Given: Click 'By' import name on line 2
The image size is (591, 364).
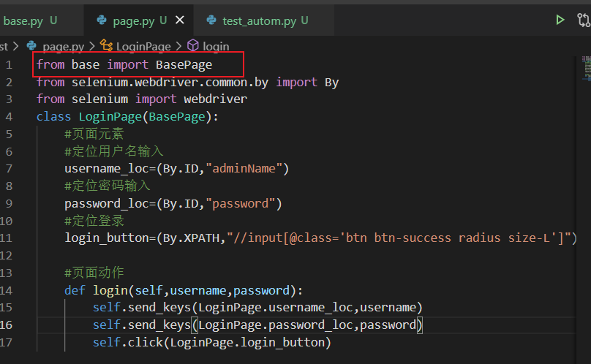Looking at the screenshot, I should [331, 83].
